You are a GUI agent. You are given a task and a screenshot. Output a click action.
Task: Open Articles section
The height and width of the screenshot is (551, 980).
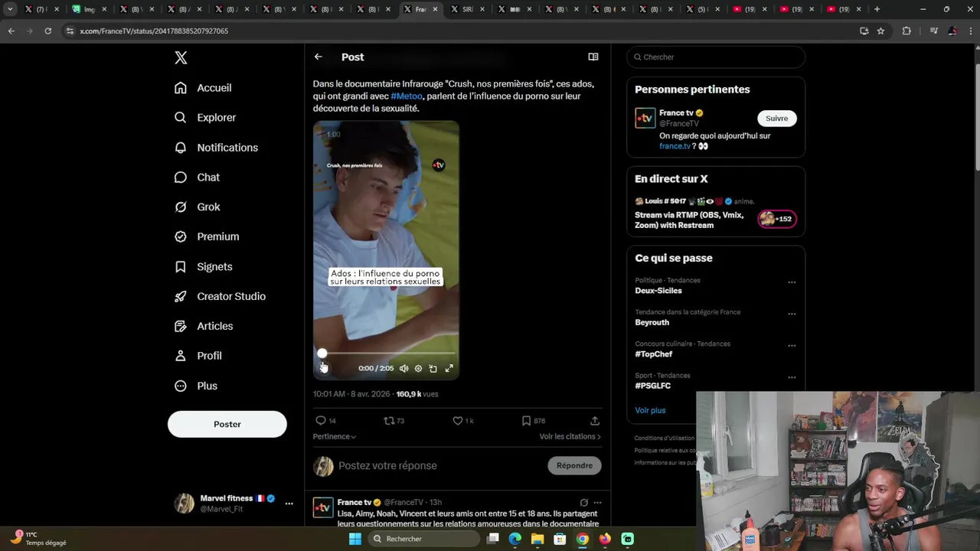coord(204,326)
